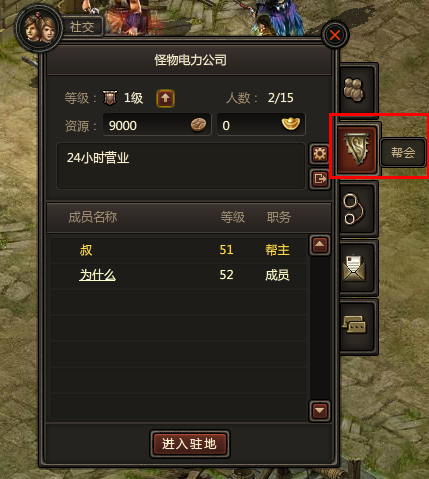Click the gold ingot currency icon

pyautogui.click(x=291, y=124)
